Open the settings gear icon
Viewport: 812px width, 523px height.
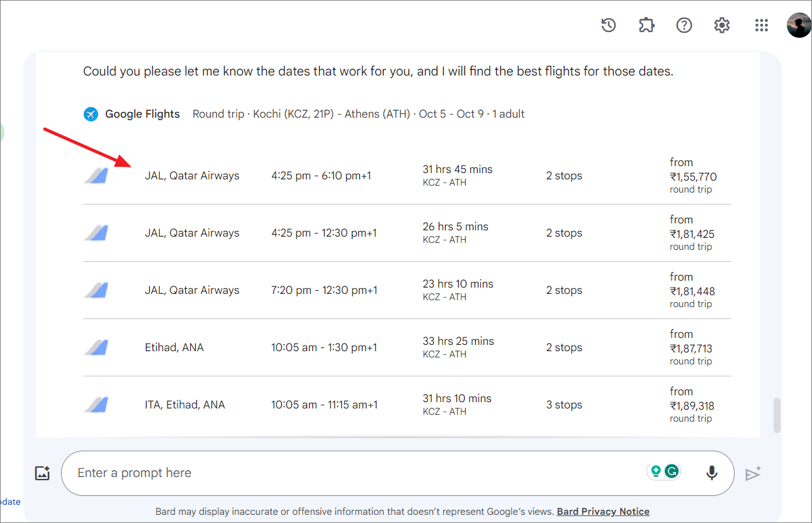pos(722,25)
